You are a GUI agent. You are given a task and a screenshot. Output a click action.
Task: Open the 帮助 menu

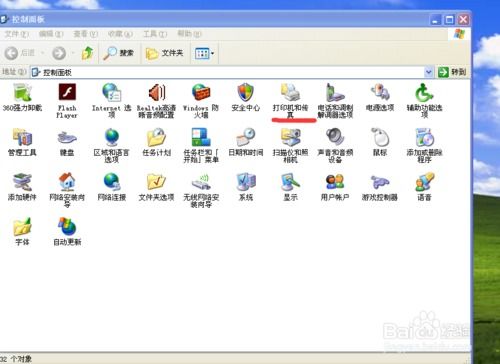189,34
